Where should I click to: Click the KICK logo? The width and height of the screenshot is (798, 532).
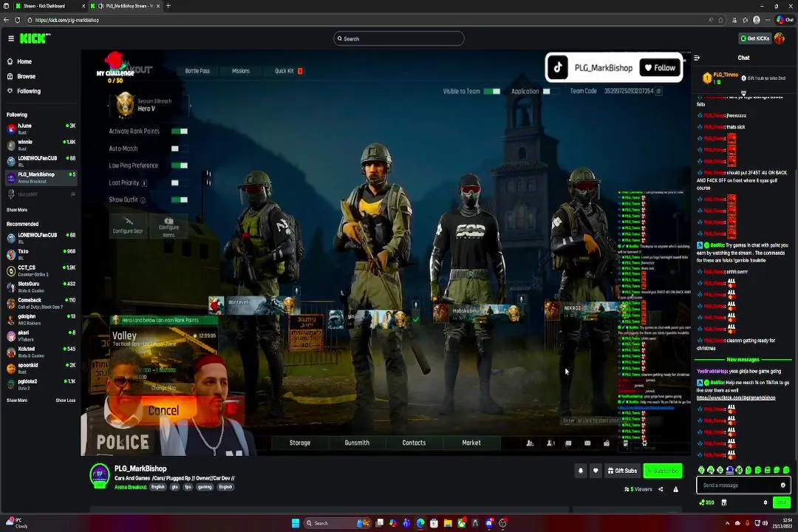click(x=35, y=38)
